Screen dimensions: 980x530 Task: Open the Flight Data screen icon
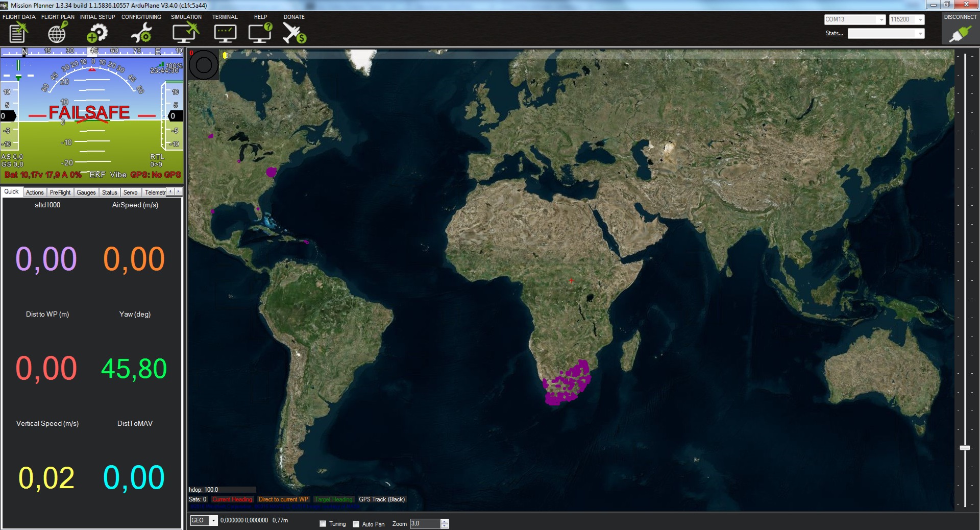tap(18, 33)
